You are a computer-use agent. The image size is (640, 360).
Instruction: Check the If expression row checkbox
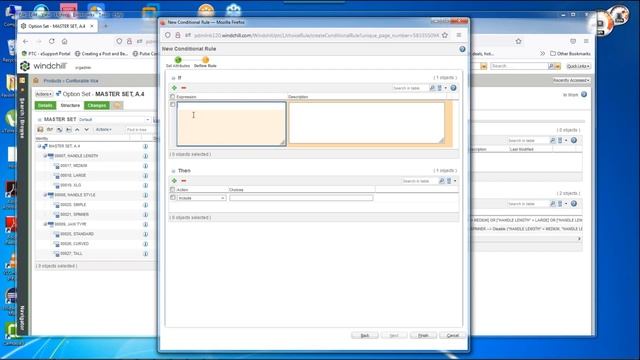(x=172, y=104)
